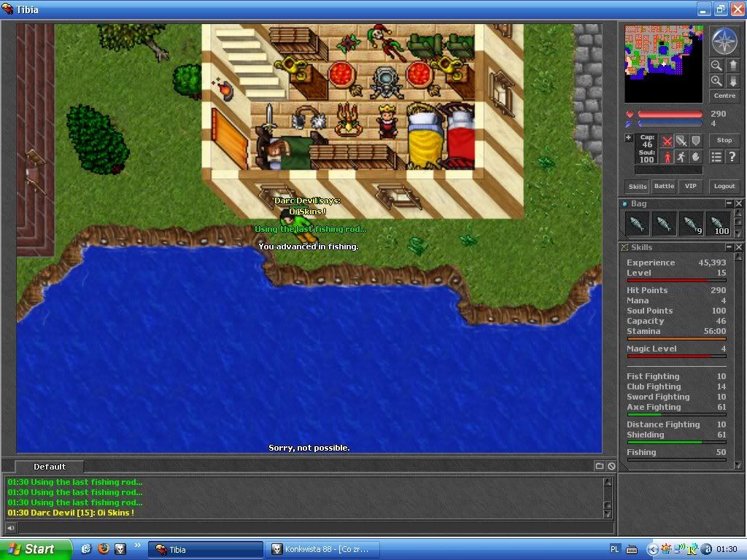
Task: Switch to the Tibia taskbar button
Action: [205, 549]
